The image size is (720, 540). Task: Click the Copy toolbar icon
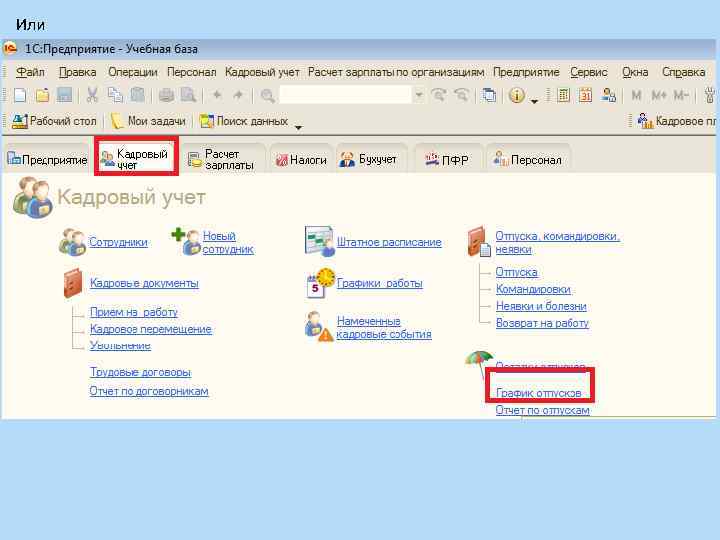pos(115,95)
